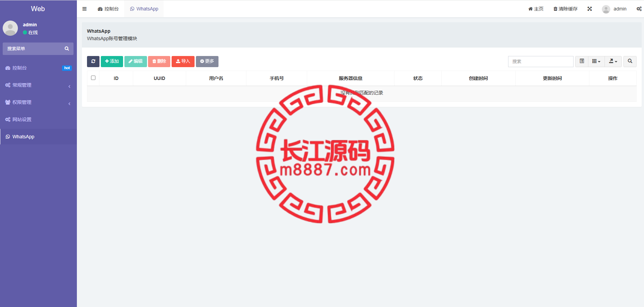Click the Web logo title
The height and width of the screenshot is (307, 644).
pyautogui.click(x=38, y=9)
